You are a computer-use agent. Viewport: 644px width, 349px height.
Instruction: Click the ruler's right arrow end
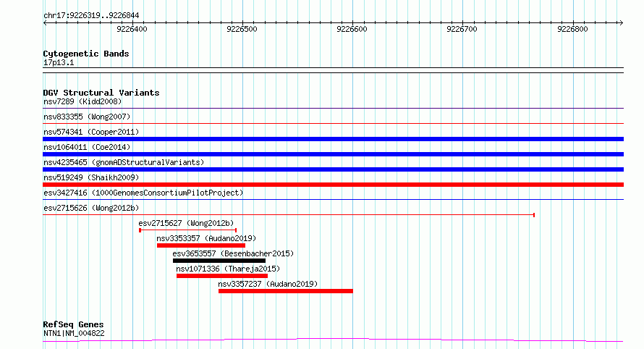coord(621,22)
